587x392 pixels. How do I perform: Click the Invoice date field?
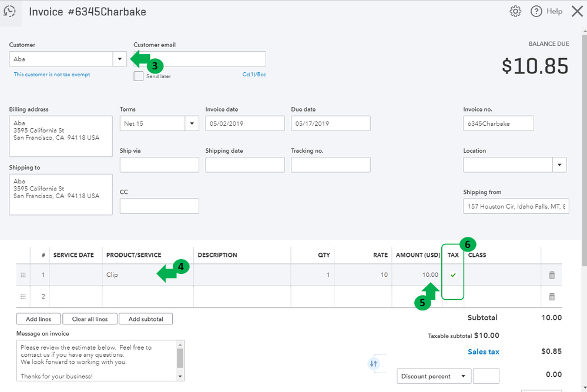pos(245,123)
